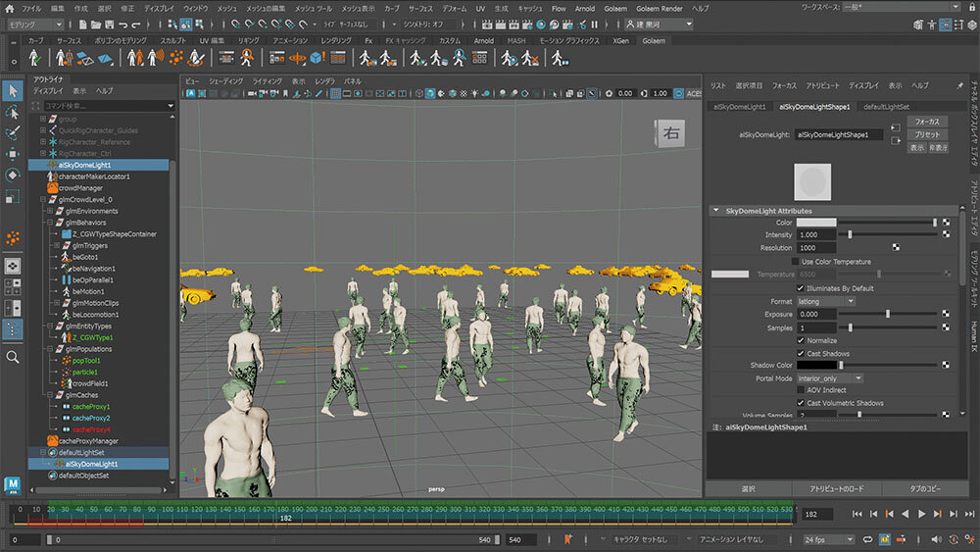Switch to the Golaem shelf tab
Screen dimensions: 980x552
pyautogui.click(x=653, y=41)
